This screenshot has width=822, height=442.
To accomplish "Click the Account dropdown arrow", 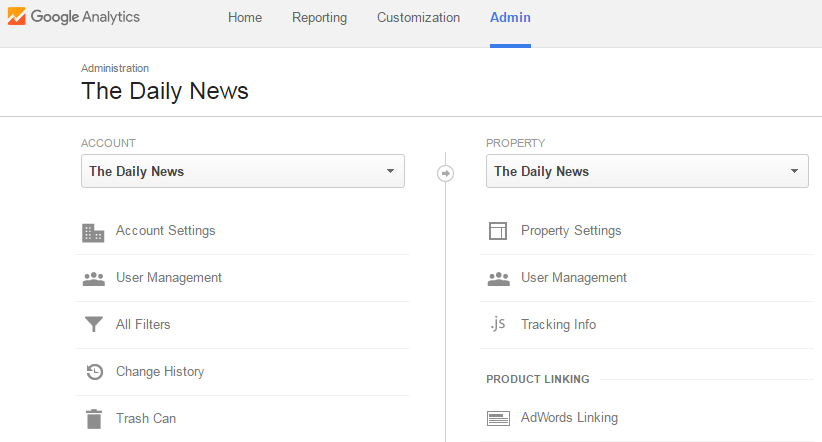I will 390,171.
